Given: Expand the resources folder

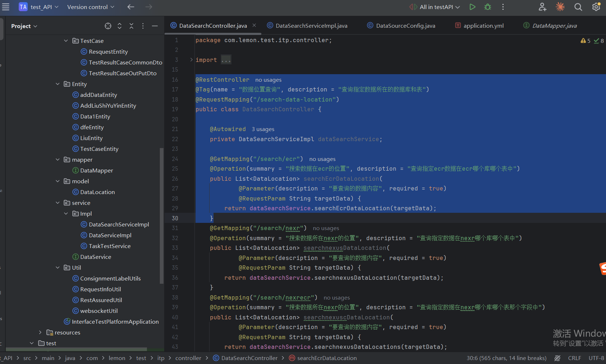Looking at the screenshot, I should [x=40, y=332].
